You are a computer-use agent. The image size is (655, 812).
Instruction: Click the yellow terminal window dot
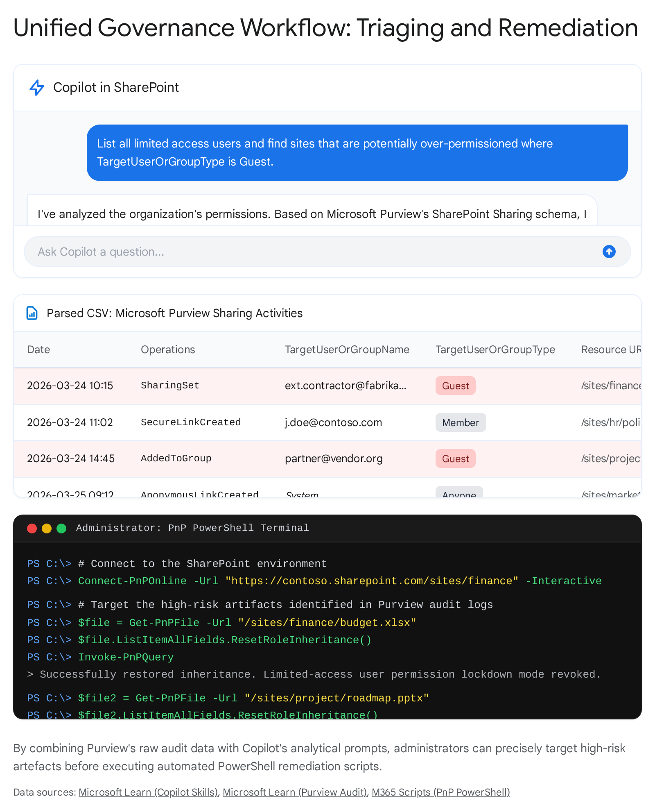47,528
